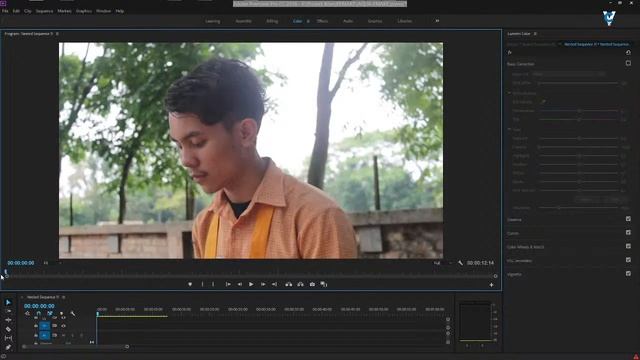Open the File menu
Viewport: 640px width, 360px height.
click(5, 11)
